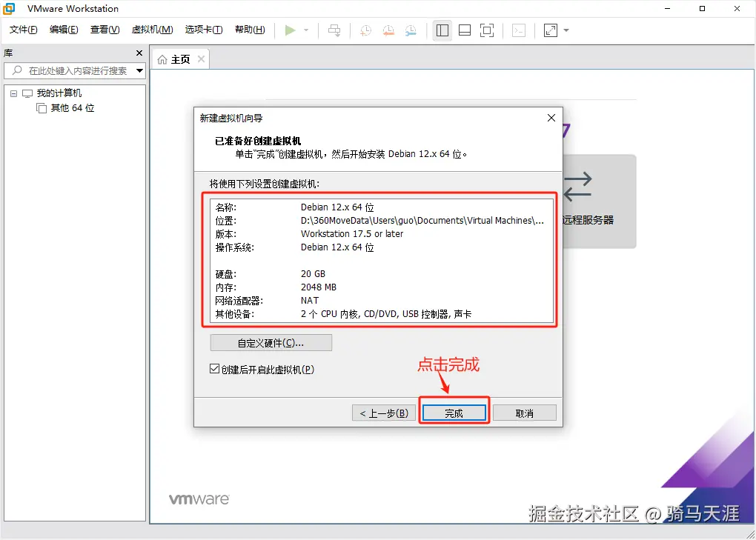The image size is (756, 540).
Task: Click the 2048 MB memory value
Action: 319,287
